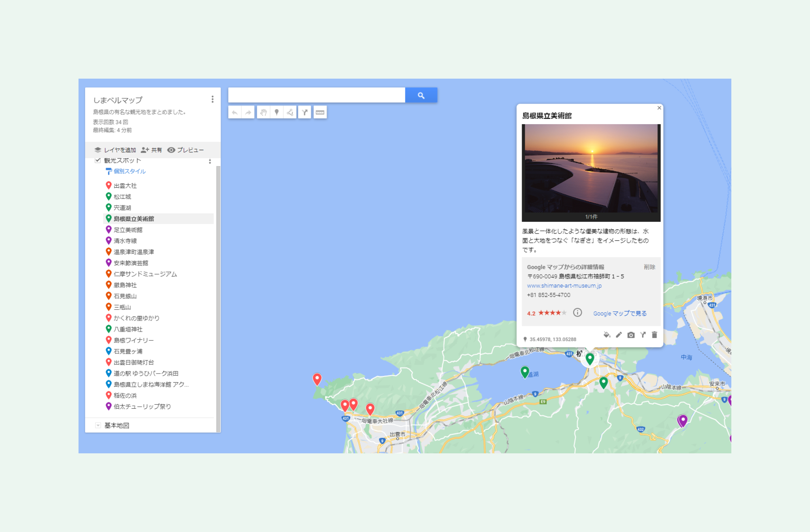Click 共有 to share the map
The image size is (810, 532).
click(151, 150)
